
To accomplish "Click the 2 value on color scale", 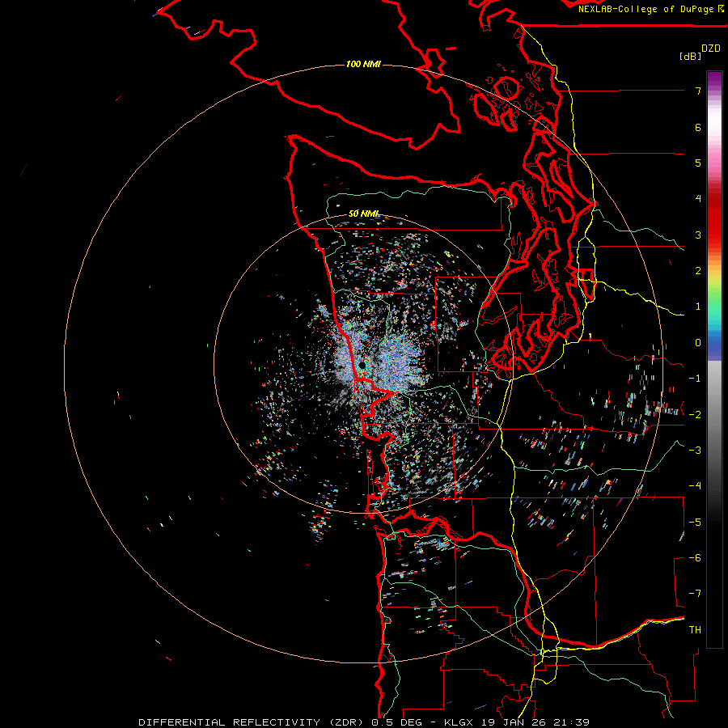I will pos(698,271).
